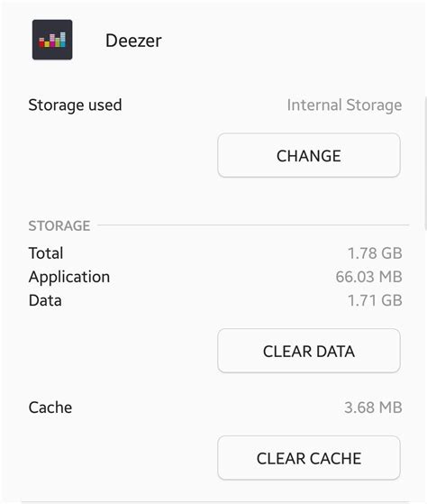Click the Internal Storage value text
This screenshot has width=427, height=504.
tap(344, 105)
